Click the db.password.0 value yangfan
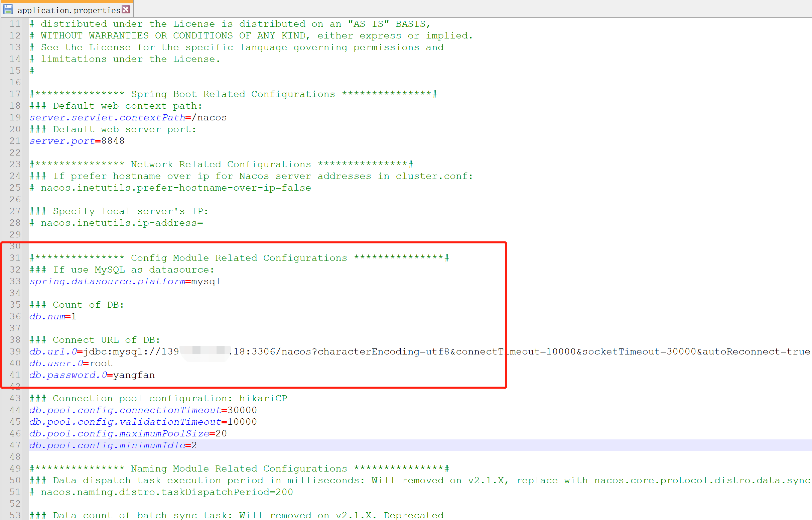The width and height of the screenshot is (812, 520). coord(134,375)
